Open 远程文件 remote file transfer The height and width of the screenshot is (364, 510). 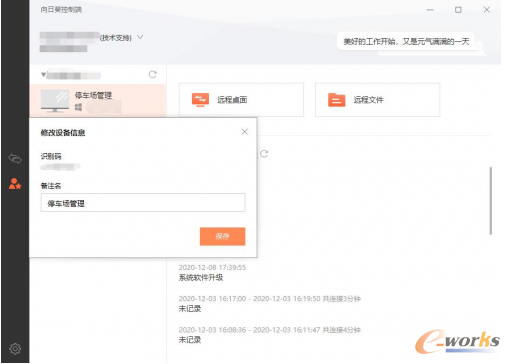point(377,100)
